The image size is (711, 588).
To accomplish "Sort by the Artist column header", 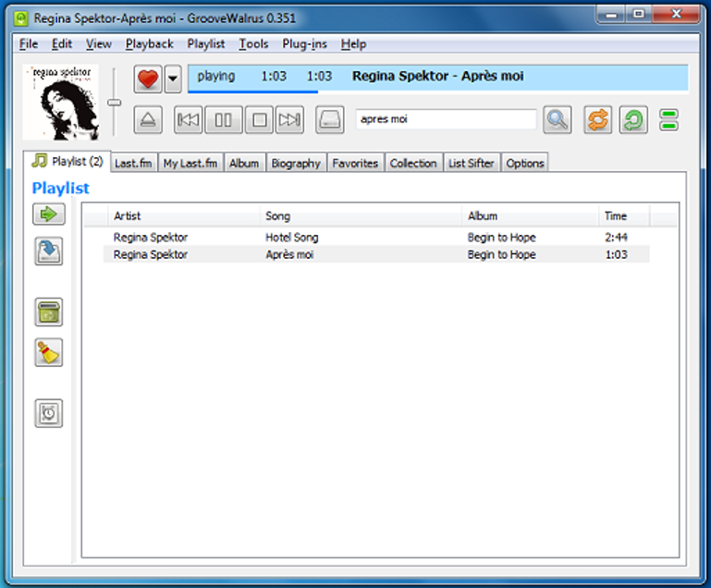I will [184, 216].
